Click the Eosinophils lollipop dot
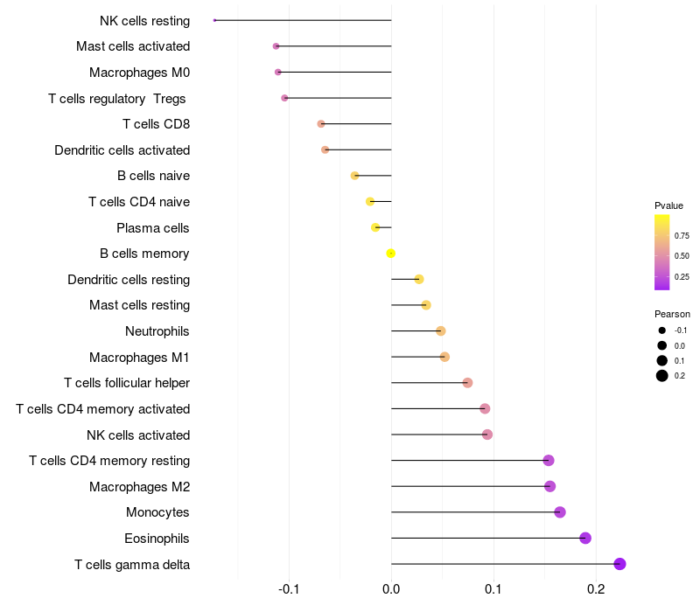Screen dimensions: 700x612 click(x=585, y=538)
